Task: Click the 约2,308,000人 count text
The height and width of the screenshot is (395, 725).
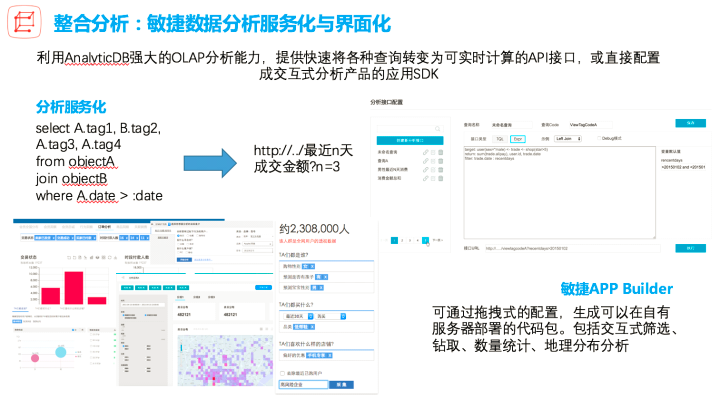Action: [x=314, y=229]
